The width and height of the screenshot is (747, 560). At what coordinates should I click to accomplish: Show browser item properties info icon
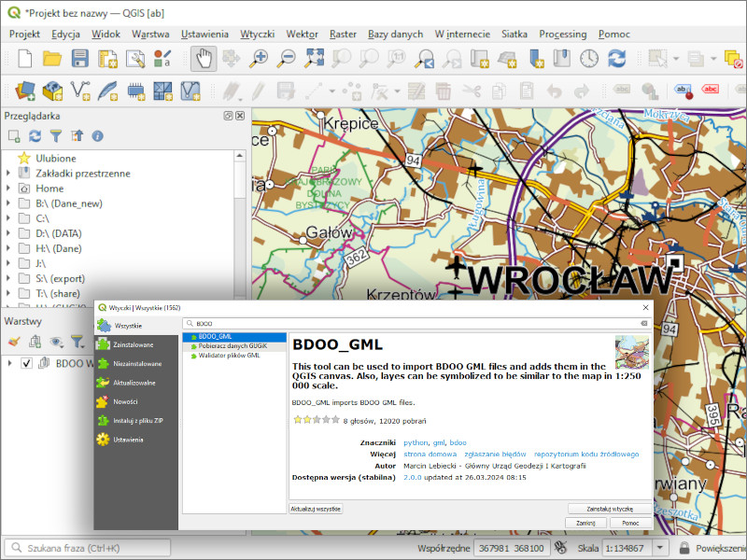click(x=98, y=136)
